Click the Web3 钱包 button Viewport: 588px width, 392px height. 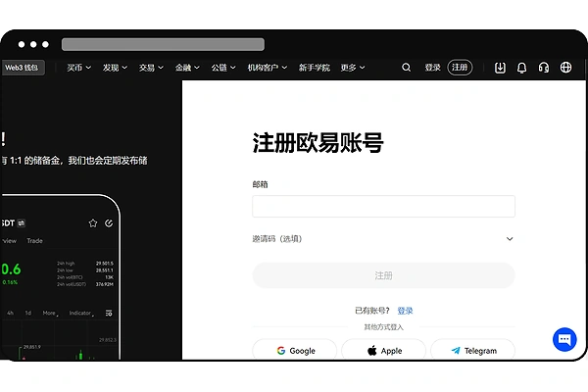(23, 68)
